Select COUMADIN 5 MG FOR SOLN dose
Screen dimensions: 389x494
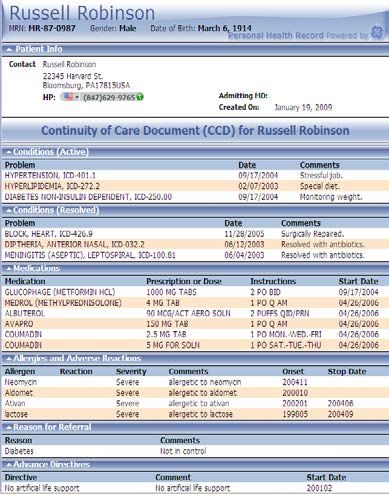click(x=173, y=345)
